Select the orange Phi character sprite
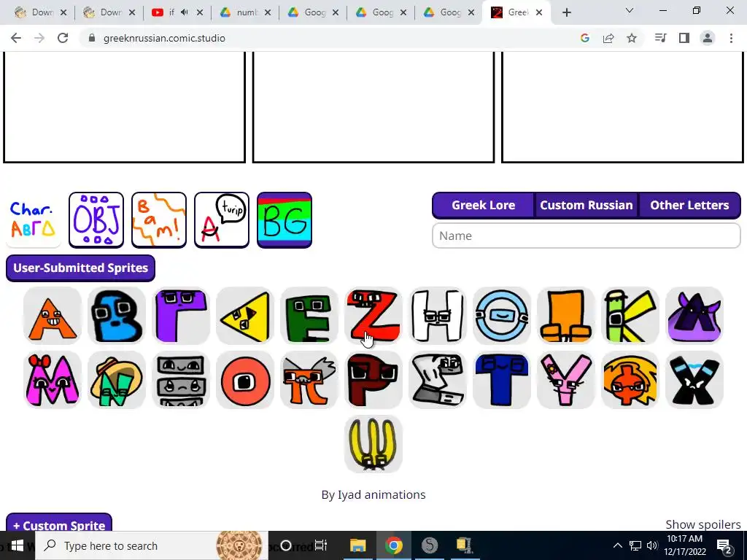Image resolution: width=747 pixels, height=560 pixels. point(630,380)
